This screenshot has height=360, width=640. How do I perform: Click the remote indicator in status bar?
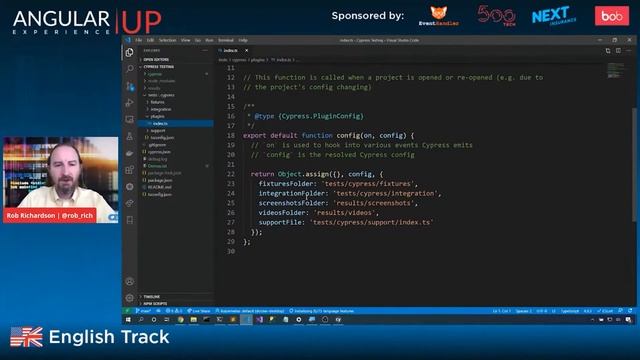click(x=127, y=311)
